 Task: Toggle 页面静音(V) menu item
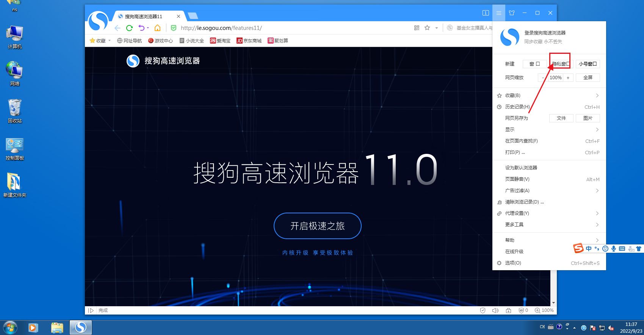[549, 179]
